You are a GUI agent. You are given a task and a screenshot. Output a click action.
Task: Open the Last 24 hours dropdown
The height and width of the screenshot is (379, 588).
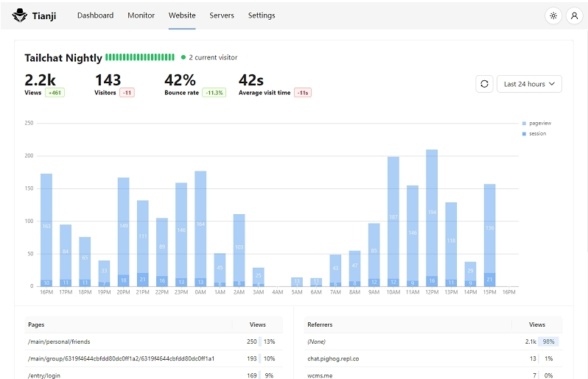[529, 84]
